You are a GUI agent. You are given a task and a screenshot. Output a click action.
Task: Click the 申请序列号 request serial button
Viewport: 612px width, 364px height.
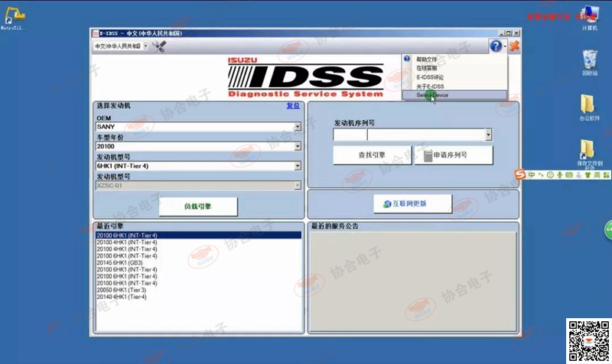pos(454,155)
